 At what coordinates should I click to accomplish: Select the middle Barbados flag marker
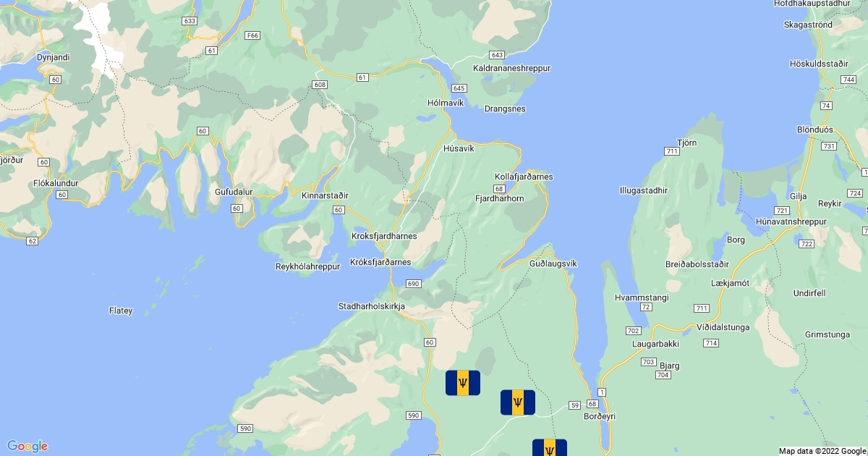pyautogui.click(x=518, y=402)
